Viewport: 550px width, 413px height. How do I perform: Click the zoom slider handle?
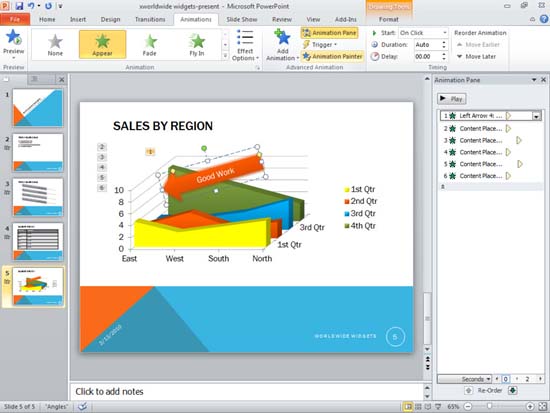click(489, 406)
